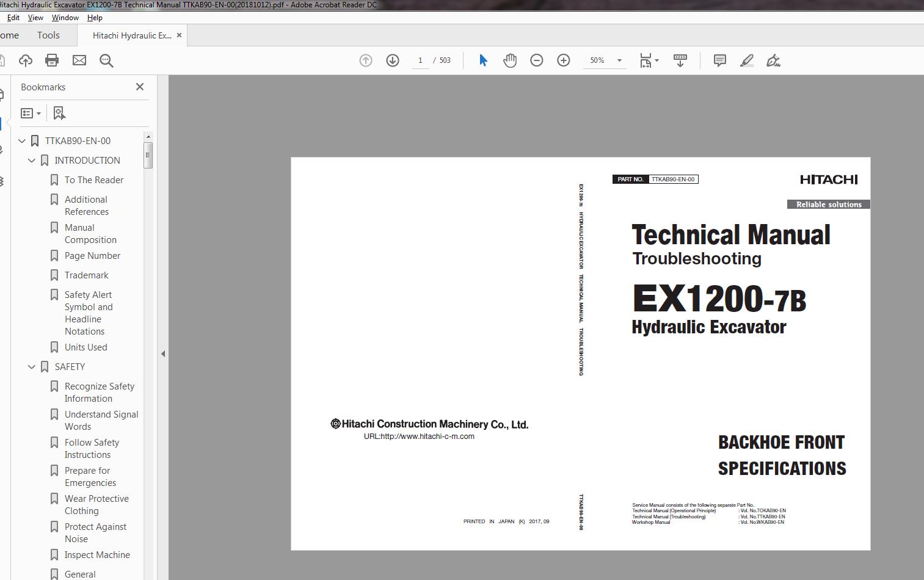Switch to the Tools tab
This screenshot has width=924, height=580.
coord(48,35)
